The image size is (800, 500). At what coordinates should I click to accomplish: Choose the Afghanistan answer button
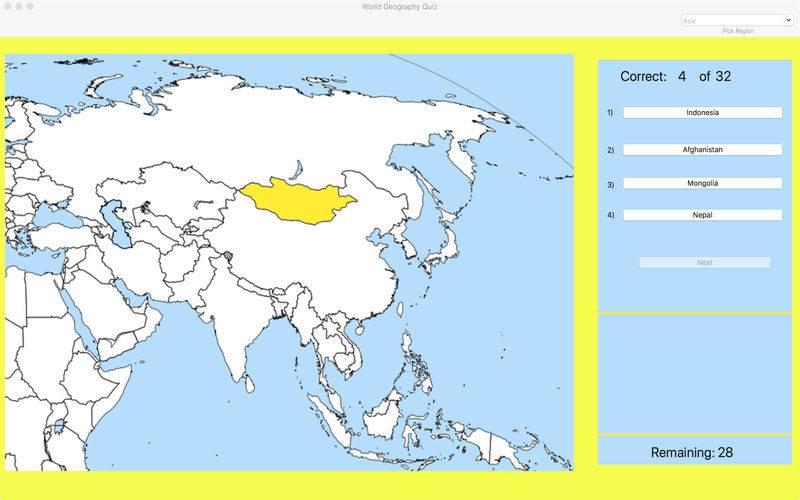pyautogui.click(x=702, y=149)
